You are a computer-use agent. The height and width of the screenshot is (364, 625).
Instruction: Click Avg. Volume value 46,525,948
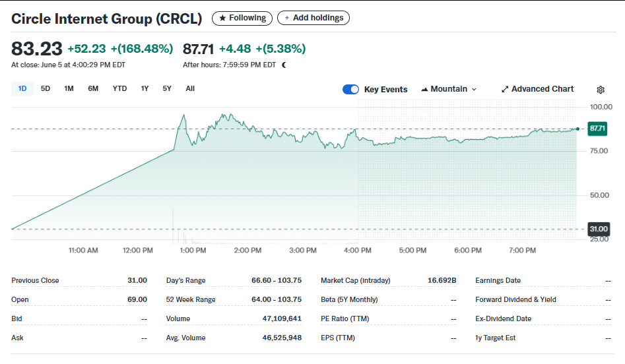click(x=282, y=338)
